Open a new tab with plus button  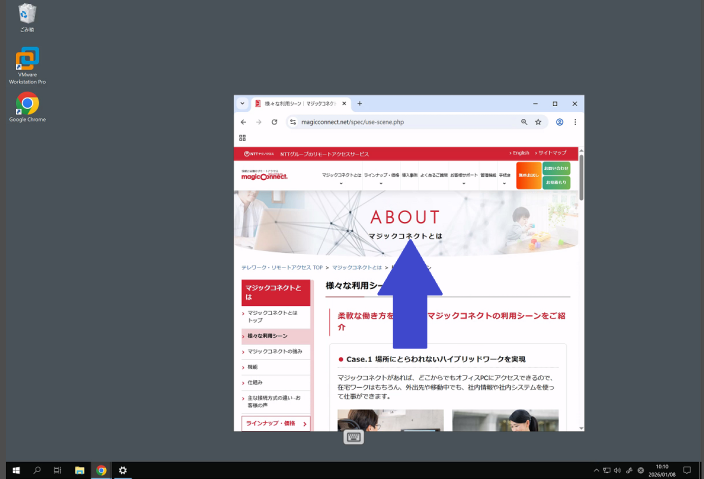(360, 103)
